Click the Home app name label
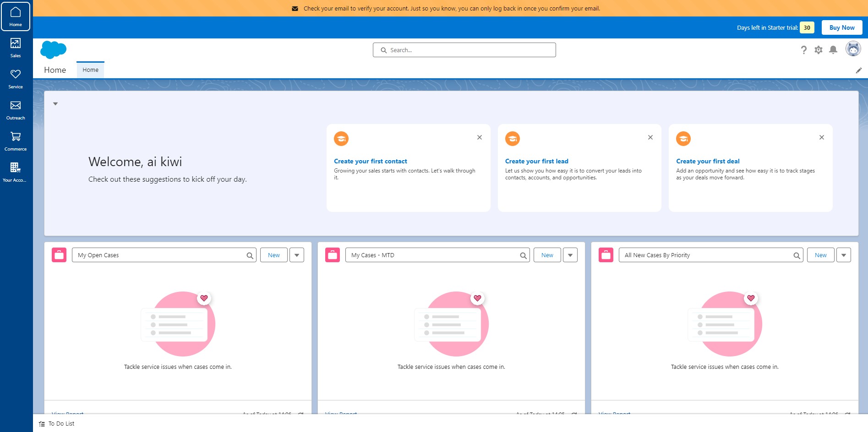Viewport: 868px width, 432px height. click(55, 70)
